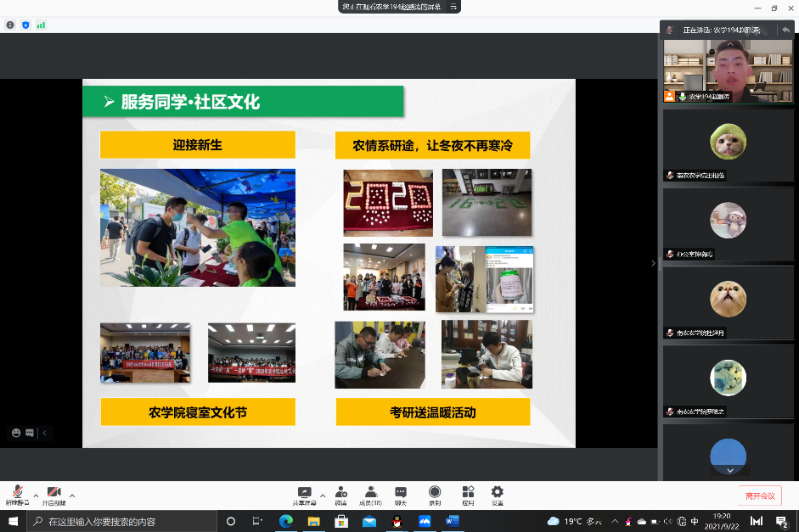
Task: Open the Chat panel
Action: point(401,494)
